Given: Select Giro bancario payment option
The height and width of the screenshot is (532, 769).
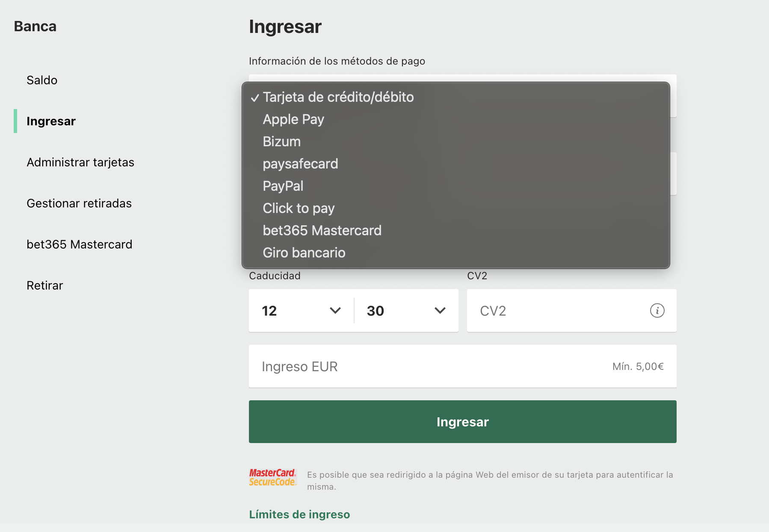Looking at the screenshot, I should (x=456, y=253).
